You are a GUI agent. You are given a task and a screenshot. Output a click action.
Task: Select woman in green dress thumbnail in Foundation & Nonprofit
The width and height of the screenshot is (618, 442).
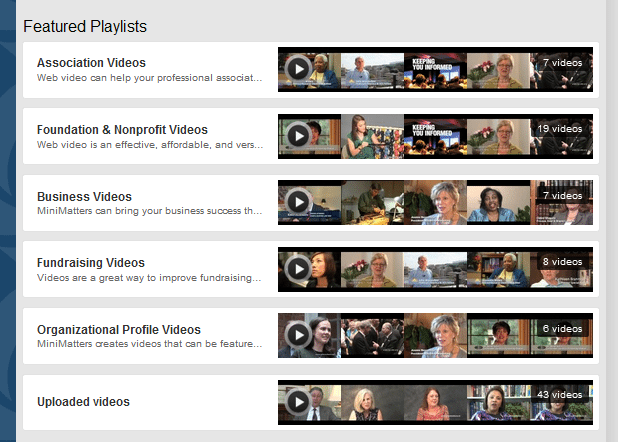click(x=372, y=137)
